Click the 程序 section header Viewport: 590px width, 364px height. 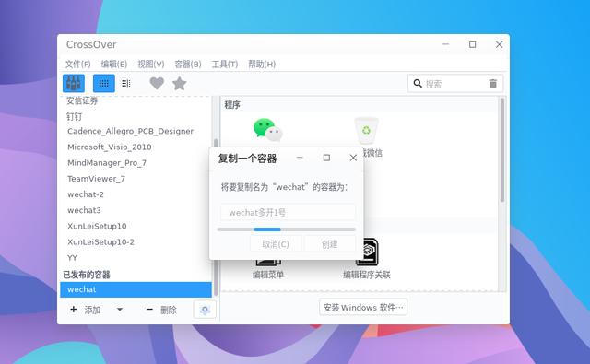[x=232, y=104]
